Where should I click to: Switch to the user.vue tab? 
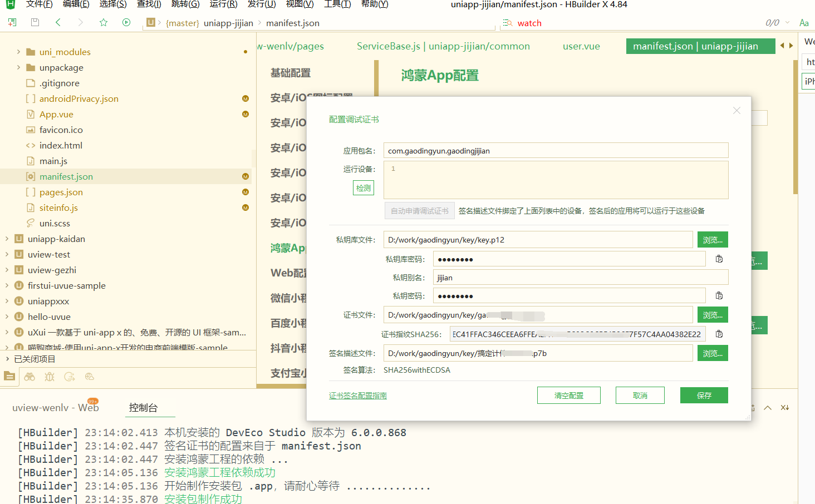[x=581, y=46]
